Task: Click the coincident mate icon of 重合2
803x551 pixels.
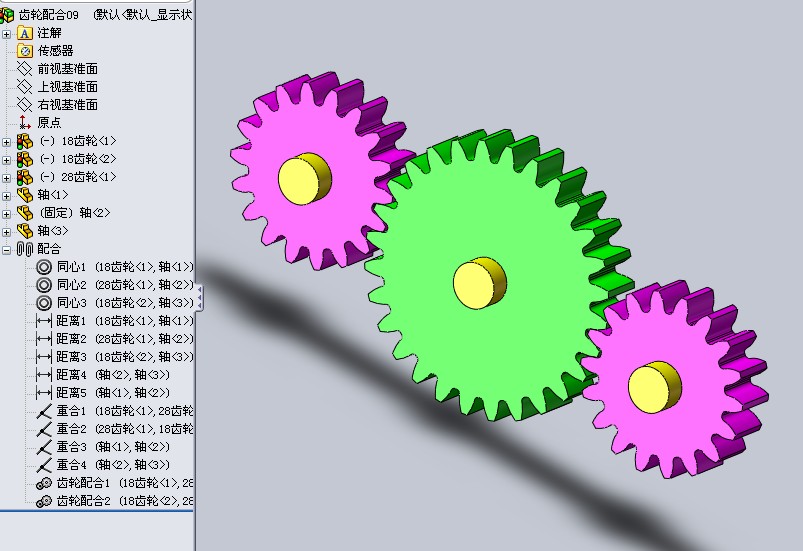Action: coord(44,429)
